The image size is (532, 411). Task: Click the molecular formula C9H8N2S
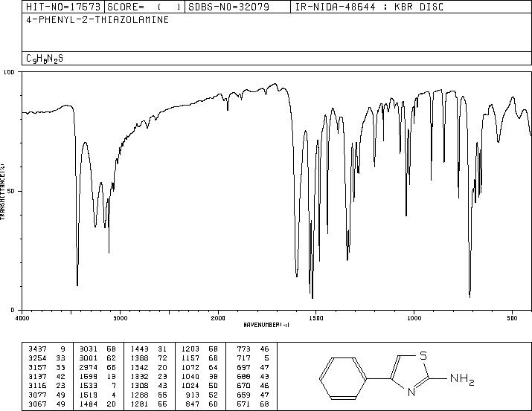coord(45,59)
